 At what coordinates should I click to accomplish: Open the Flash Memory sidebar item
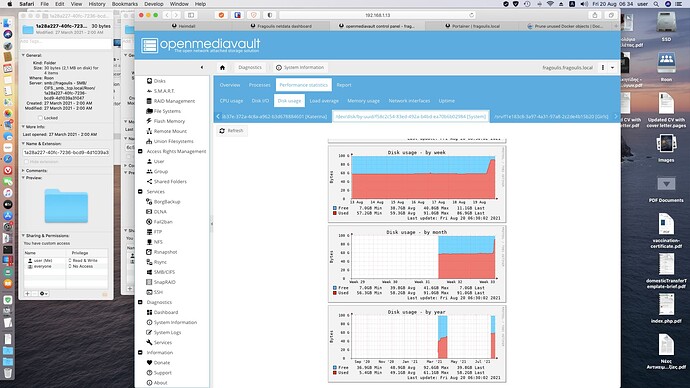coord(165,121)
